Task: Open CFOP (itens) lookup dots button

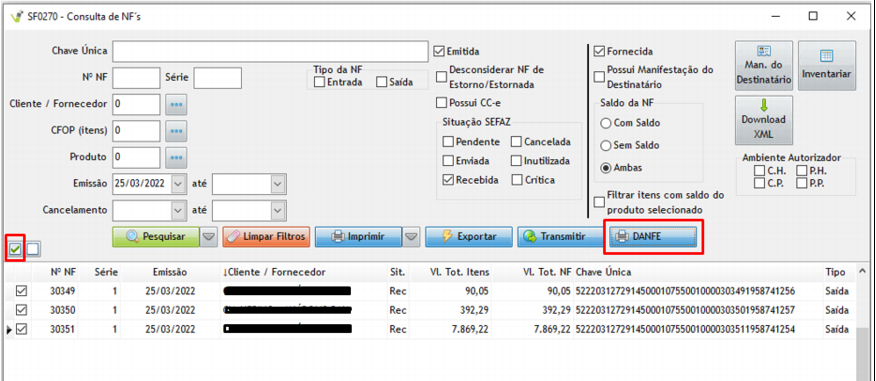Action: click(x=177, y=131)
